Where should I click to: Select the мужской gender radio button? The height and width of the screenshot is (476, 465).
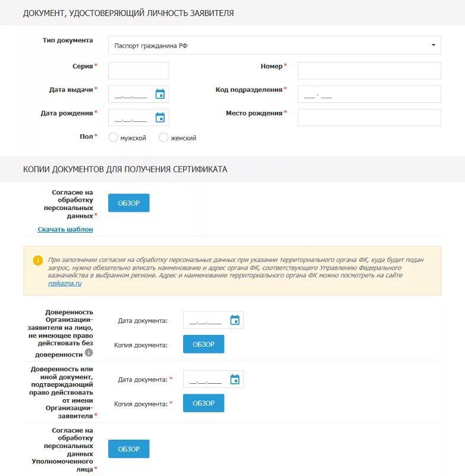(113, 137)
